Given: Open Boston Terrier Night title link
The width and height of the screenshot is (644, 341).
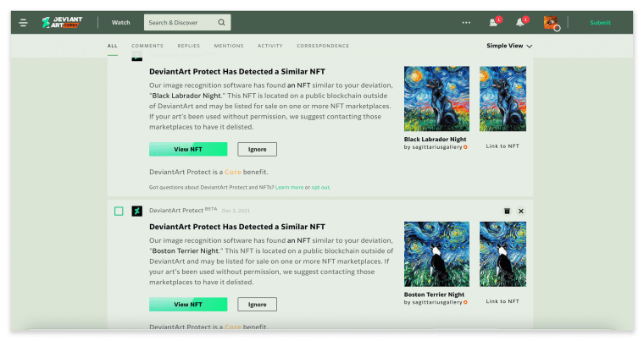Looking at the screenshot, I should click(x=434, y=294).
